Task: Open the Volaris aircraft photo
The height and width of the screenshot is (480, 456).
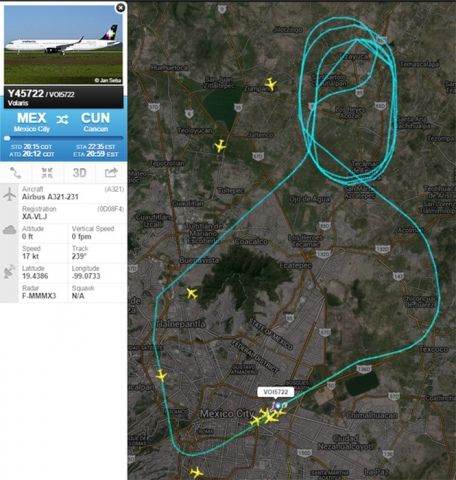Action: pyautogui.click(x=63, y=45)
